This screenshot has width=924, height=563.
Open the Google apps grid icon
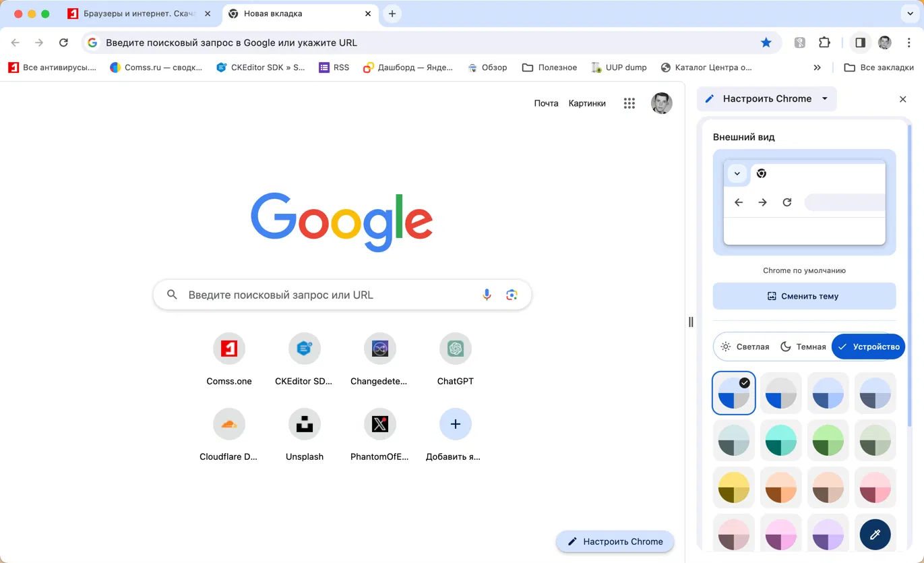[629, 103]
